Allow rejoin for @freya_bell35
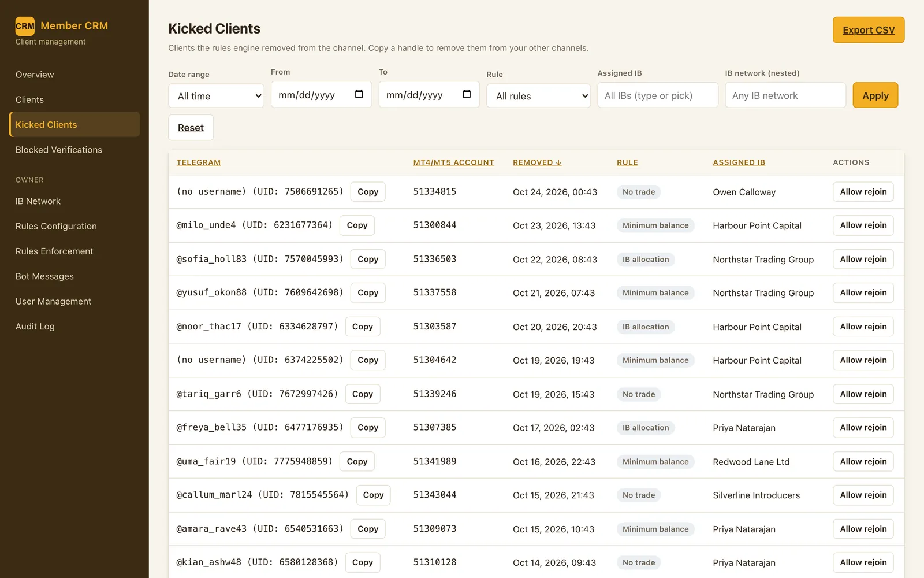Image resolution: width=924 pixels, height=578 pixels. point(863,428)
